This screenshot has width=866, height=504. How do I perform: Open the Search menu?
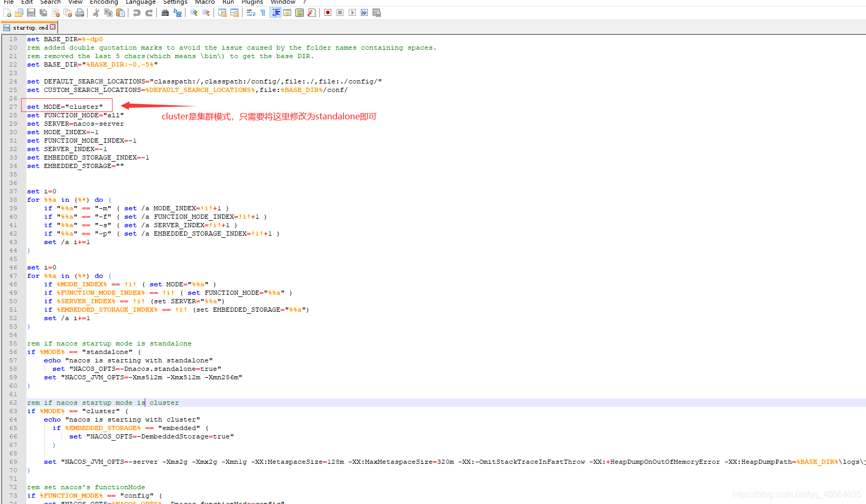pos(51,2)
